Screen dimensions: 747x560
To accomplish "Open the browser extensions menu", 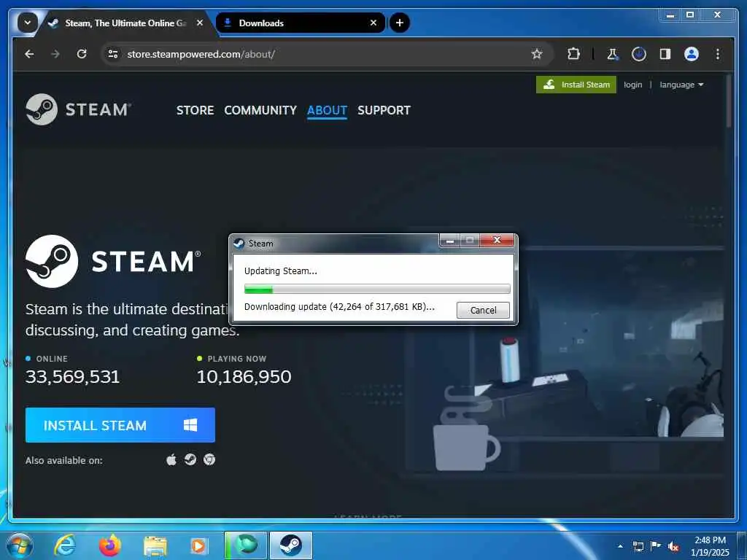I will point(573,54).
